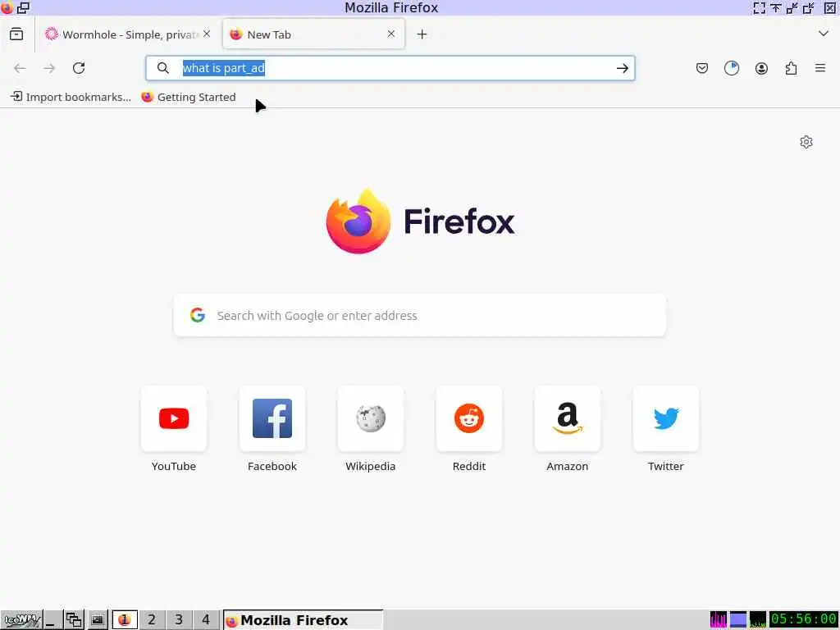The width and height of the screenshot is (840, 630).
Task: Click the search magnifier in address bar
Action: tap(163, 68)
